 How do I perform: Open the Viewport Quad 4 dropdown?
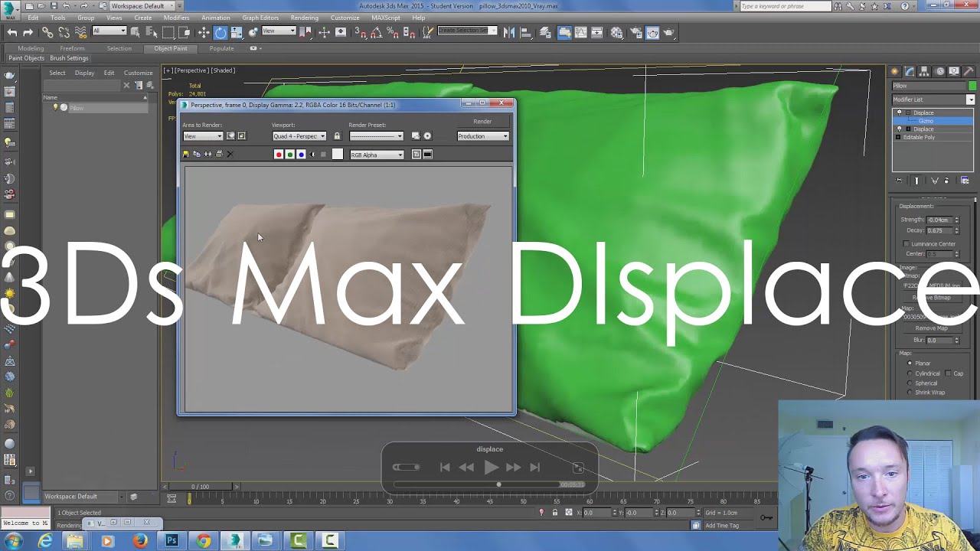pos(299,136)
